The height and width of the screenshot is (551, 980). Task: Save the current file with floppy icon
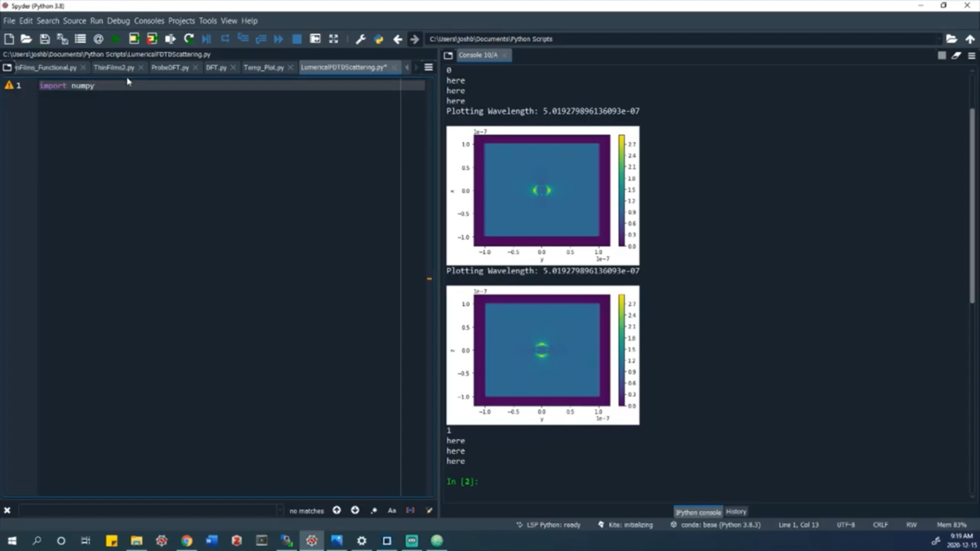click(44, 38)
